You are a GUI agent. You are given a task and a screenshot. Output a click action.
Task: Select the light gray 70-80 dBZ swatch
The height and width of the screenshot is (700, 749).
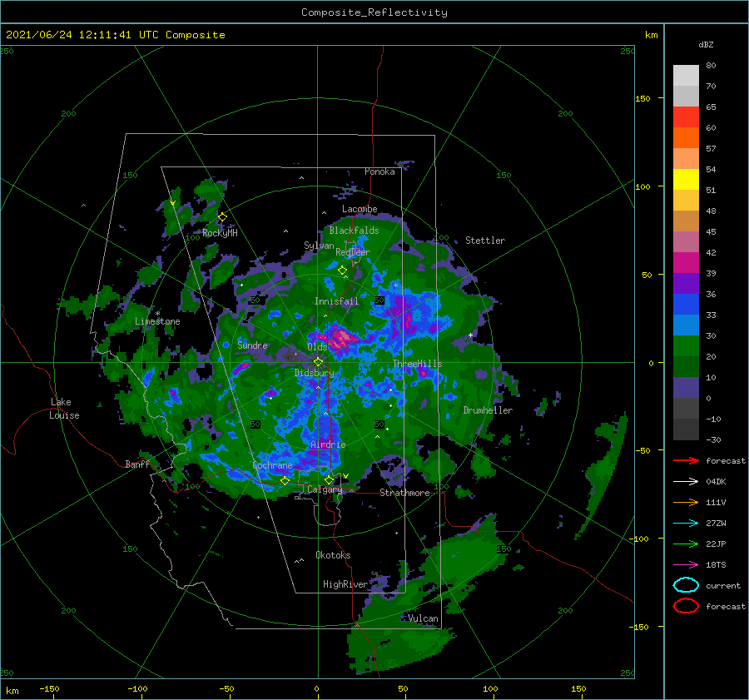pos(686,76)
